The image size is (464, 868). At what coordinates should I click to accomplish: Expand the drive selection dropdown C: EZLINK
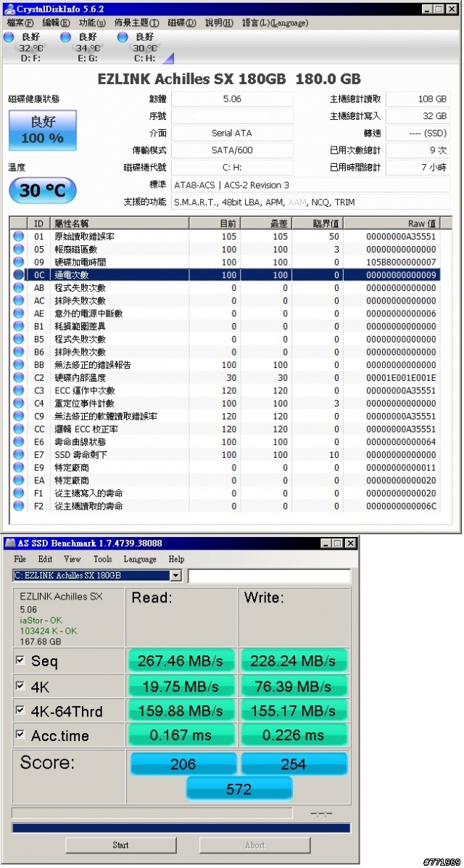[x=176, y=576]
